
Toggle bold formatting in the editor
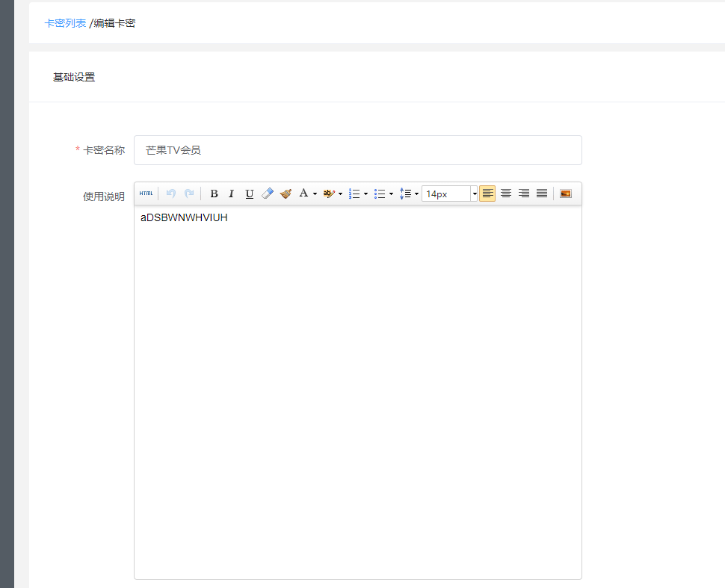[214, 194]
